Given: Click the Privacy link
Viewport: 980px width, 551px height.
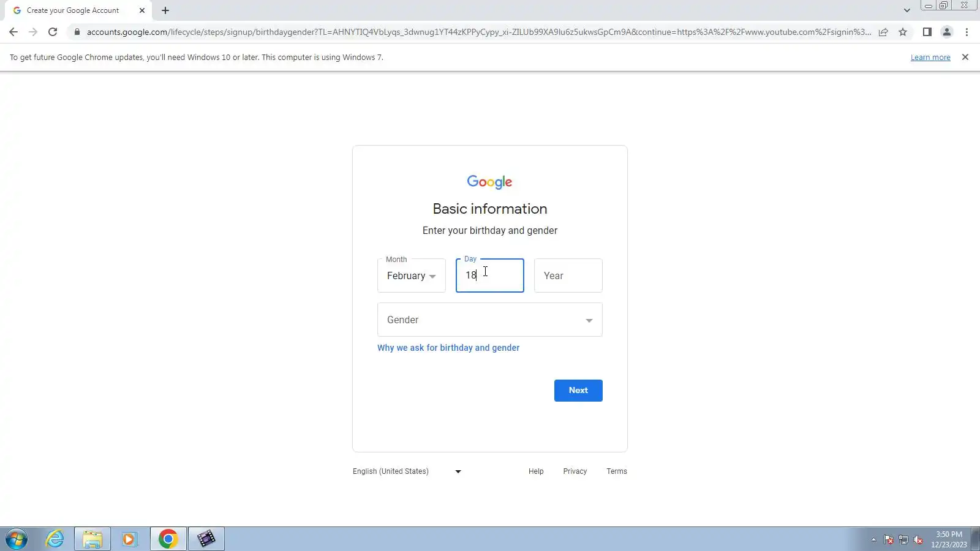Looking at the screenshot, I should tap(575, 471).
